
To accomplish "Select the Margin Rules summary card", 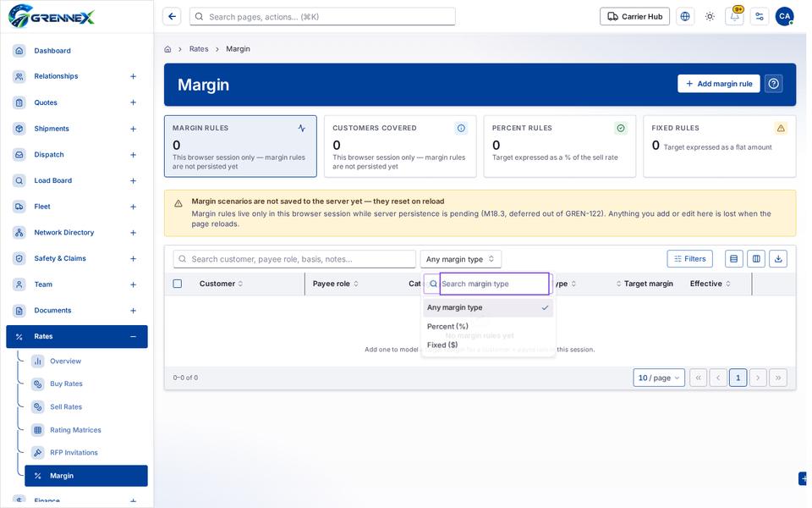I will (x=240, y=146).
